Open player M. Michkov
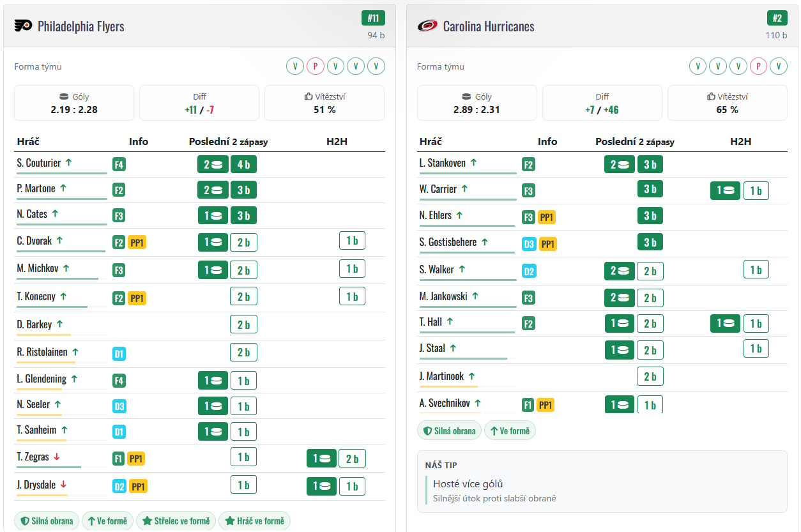The width and height of the screenshot is (801, 532). [38, 269]
